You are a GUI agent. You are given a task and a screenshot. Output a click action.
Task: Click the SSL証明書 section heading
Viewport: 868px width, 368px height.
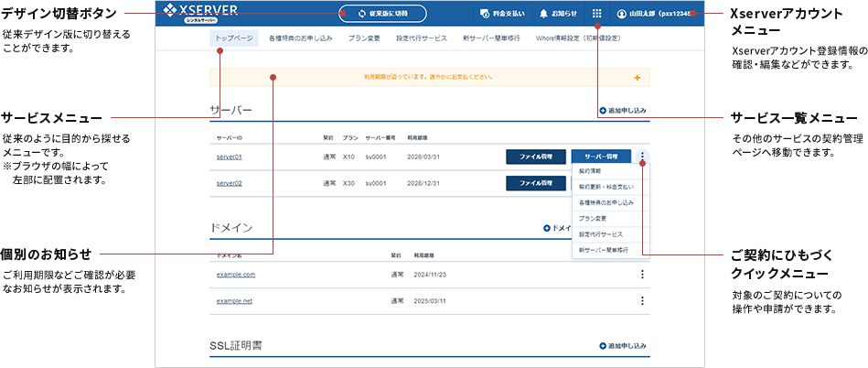[236, 346]
